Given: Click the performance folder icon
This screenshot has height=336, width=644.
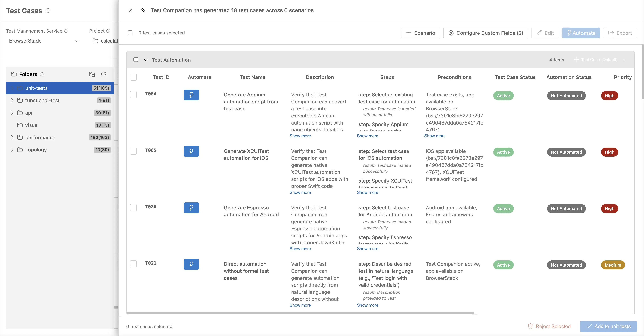Looking at the screenshot, I should coord(20,138).
